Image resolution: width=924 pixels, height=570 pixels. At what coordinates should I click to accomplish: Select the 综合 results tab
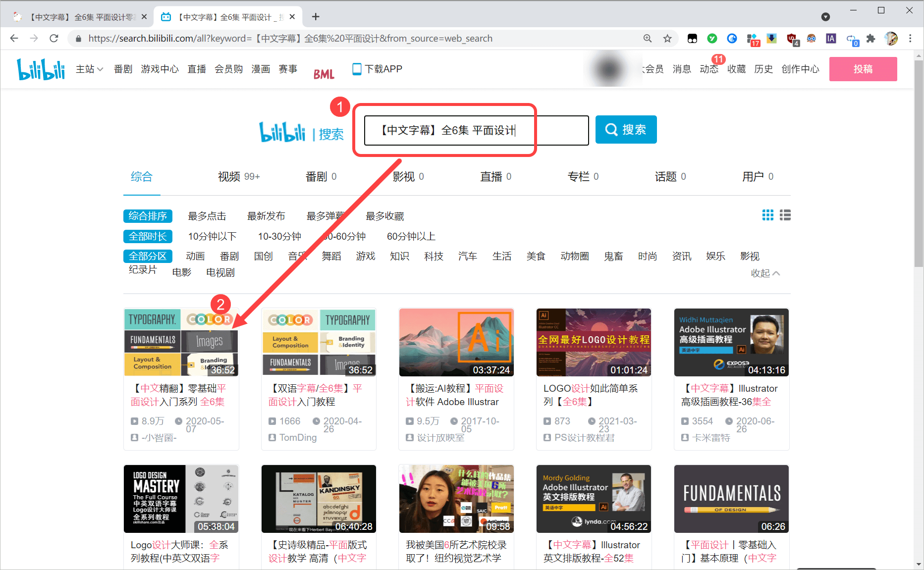click(x=142, y=177)
